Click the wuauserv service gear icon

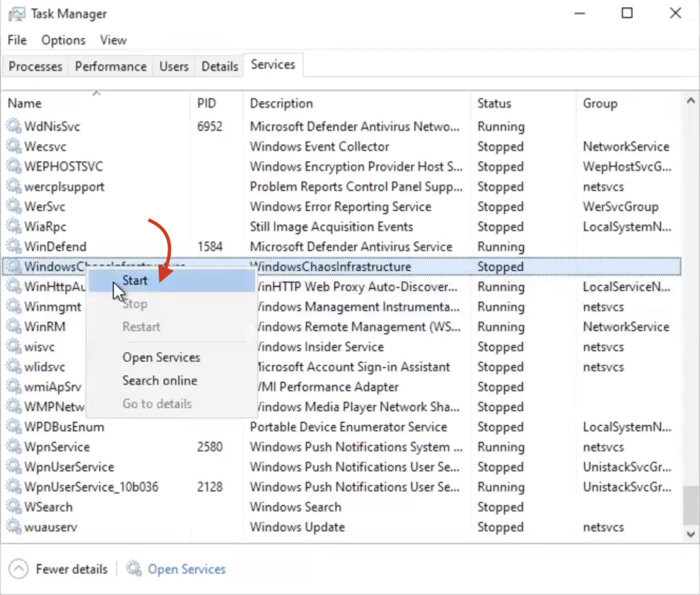point(14,527)
